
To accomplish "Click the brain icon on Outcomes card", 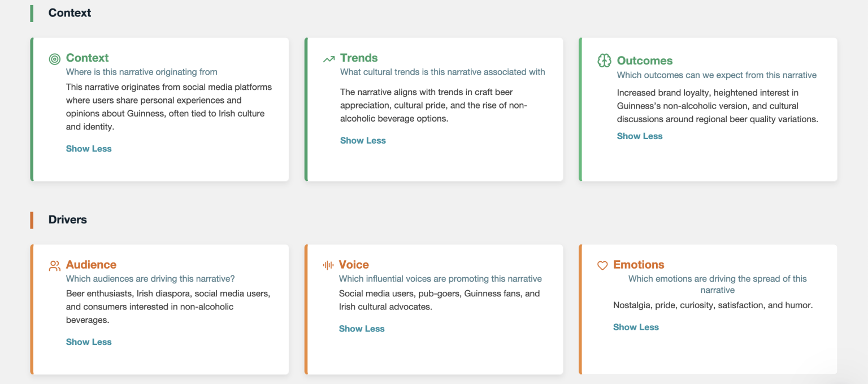I will [604, 61].
